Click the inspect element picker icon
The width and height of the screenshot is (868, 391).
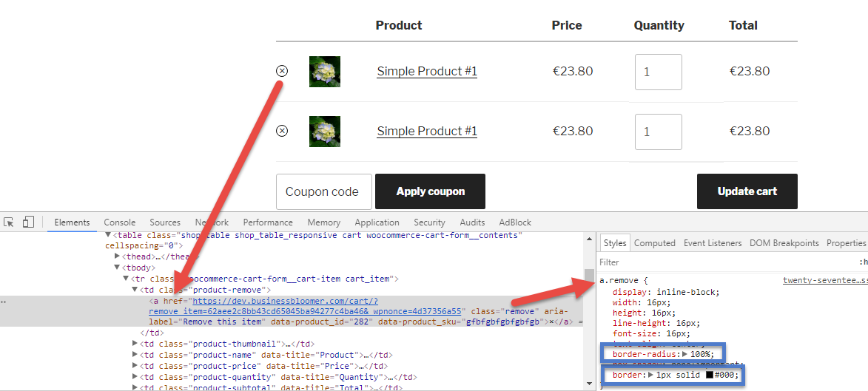8,222
